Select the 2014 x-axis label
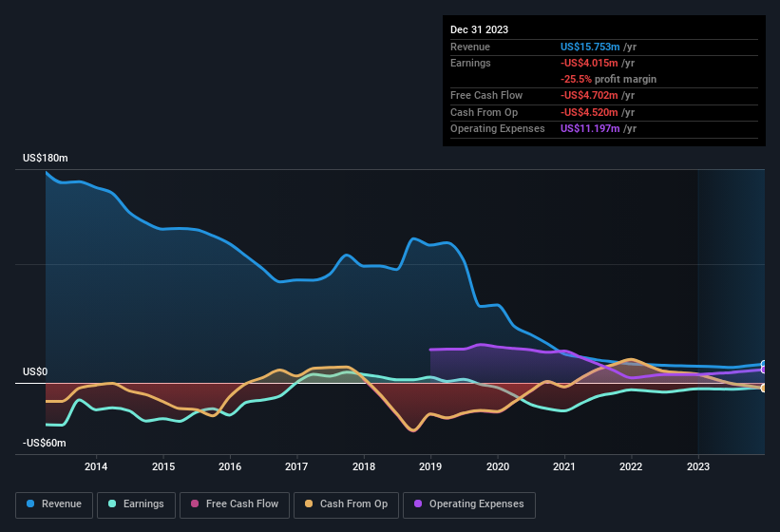The width and height of the screenshot is (780, 532). 96,466
